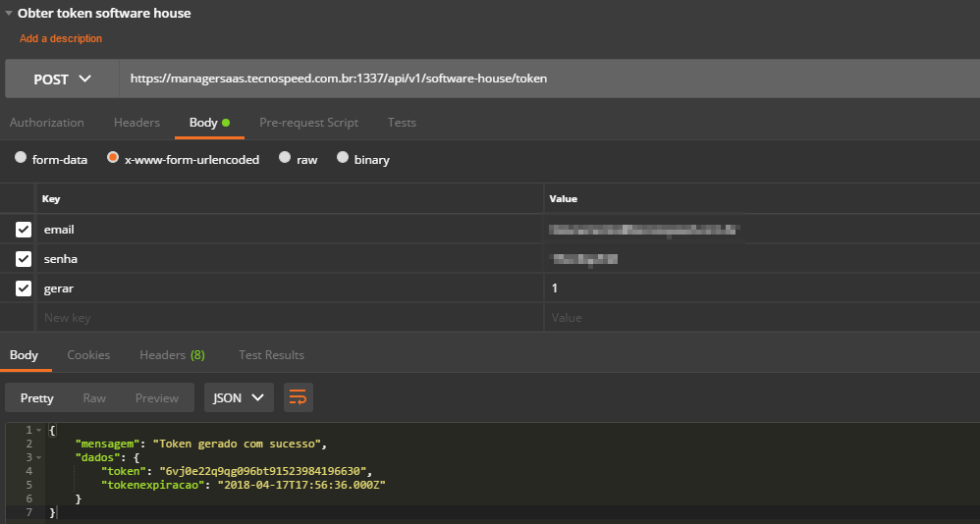Open the request Headers tab
Viewport: 980px width, 524px height.
click(x=136, y=123)
